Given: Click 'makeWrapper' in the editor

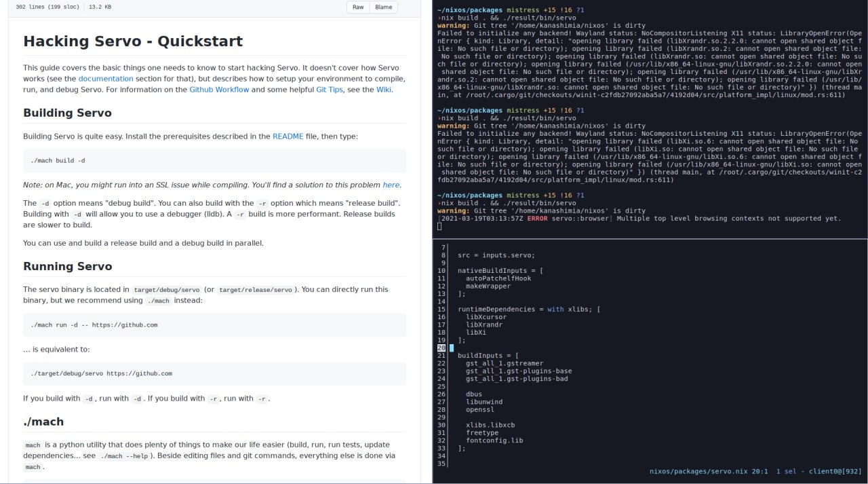Looking at the screenshot, I should tap(488, 286).
